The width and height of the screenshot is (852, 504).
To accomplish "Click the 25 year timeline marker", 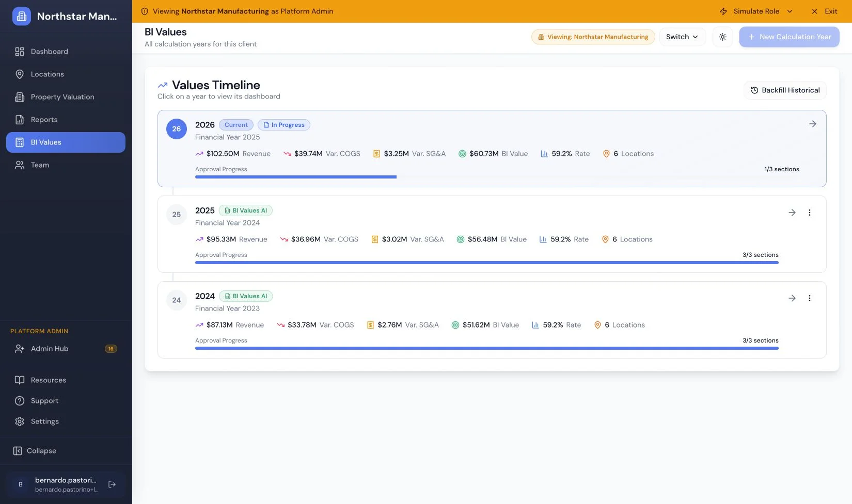I will (177, 215).
